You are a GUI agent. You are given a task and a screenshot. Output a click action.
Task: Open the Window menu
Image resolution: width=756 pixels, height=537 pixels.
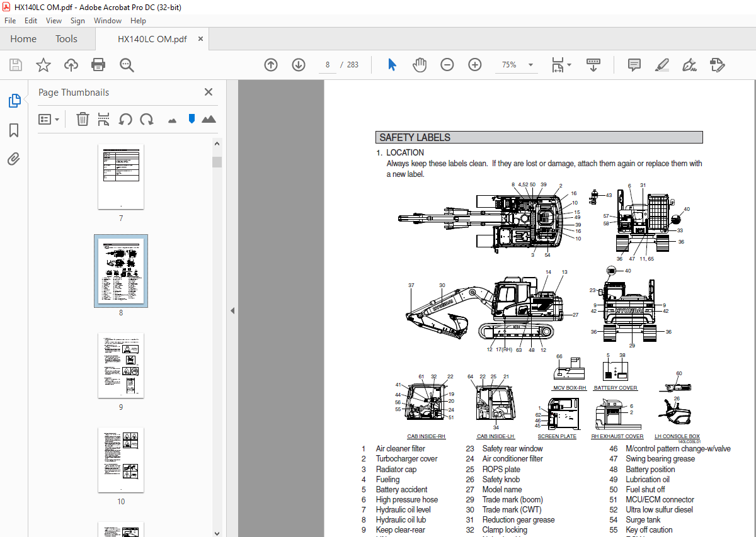tap(108, 21)
